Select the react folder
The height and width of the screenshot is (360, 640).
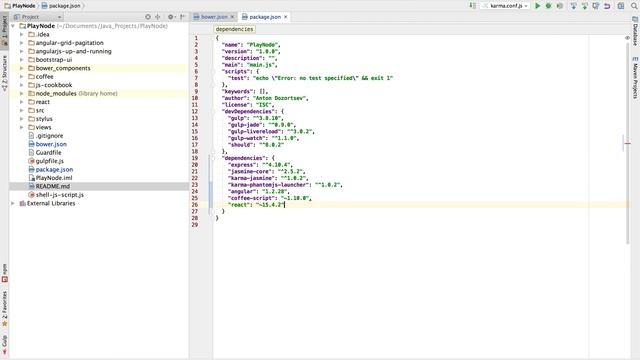click(42, 102)
